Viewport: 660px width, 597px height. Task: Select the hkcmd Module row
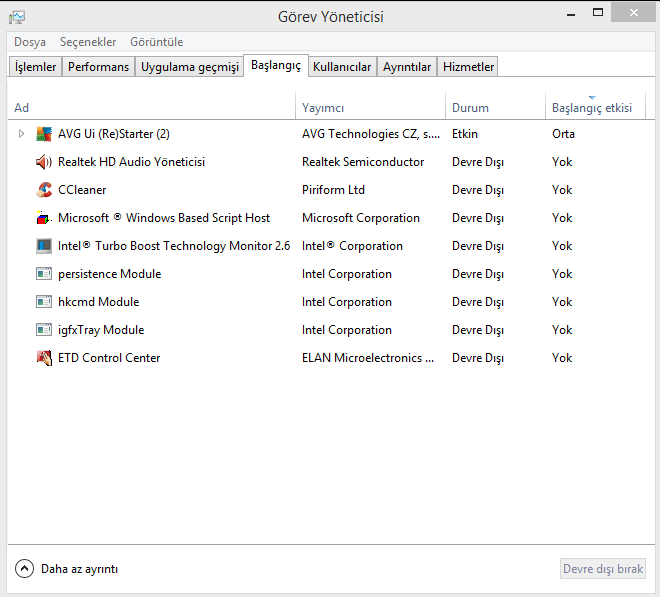click(99, 302)
